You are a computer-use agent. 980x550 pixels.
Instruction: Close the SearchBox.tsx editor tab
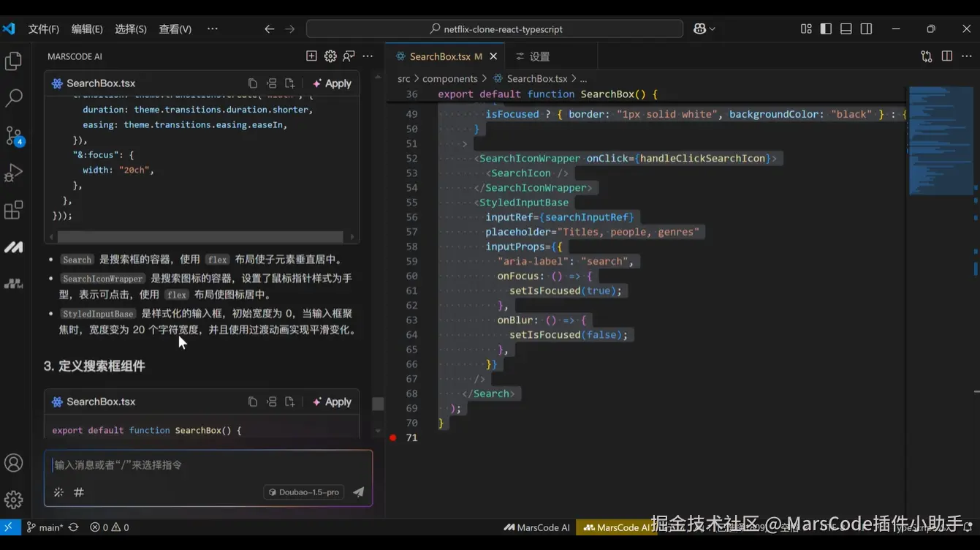pos(493,56)
